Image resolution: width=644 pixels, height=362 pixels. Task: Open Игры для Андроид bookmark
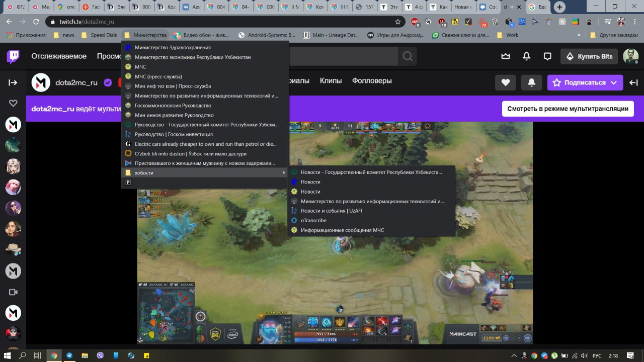[x=395, y=35]
